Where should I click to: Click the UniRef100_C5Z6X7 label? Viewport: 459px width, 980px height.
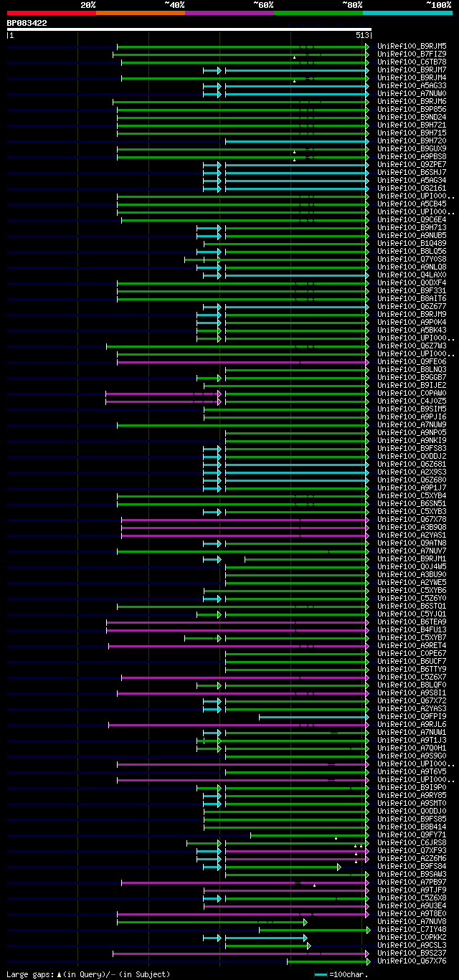pos(412,677)
